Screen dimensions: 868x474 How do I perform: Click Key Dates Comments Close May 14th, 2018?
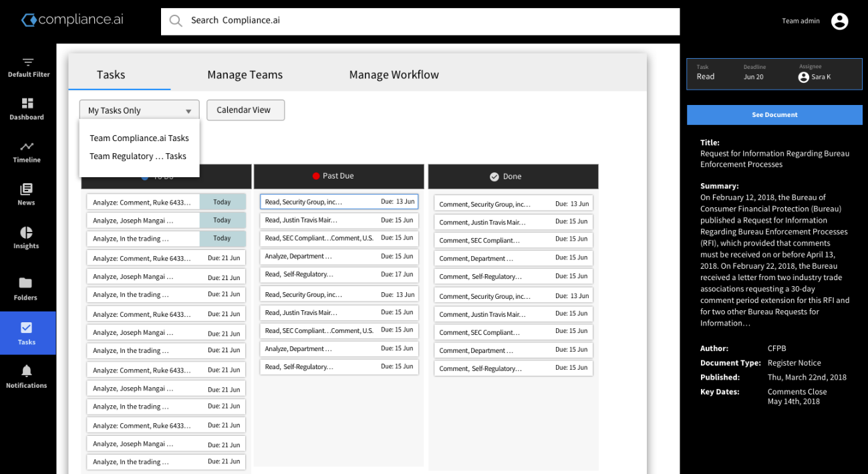pos(797,396)
